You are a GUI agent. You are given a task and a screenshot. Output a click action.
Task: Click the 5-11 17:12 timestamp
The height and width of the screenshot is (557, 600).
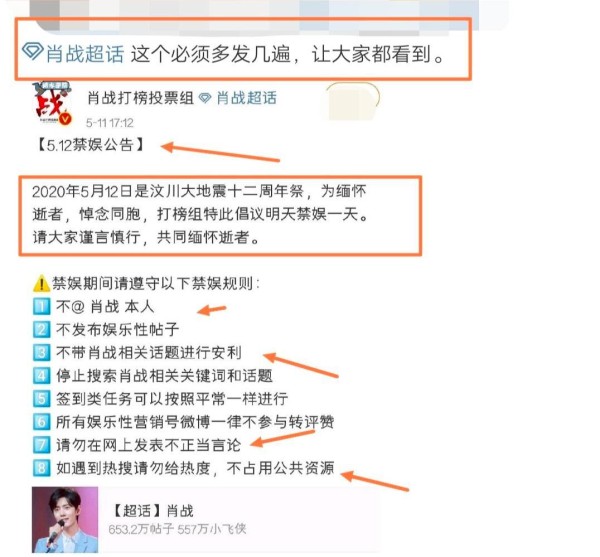(x=109, y=123)
